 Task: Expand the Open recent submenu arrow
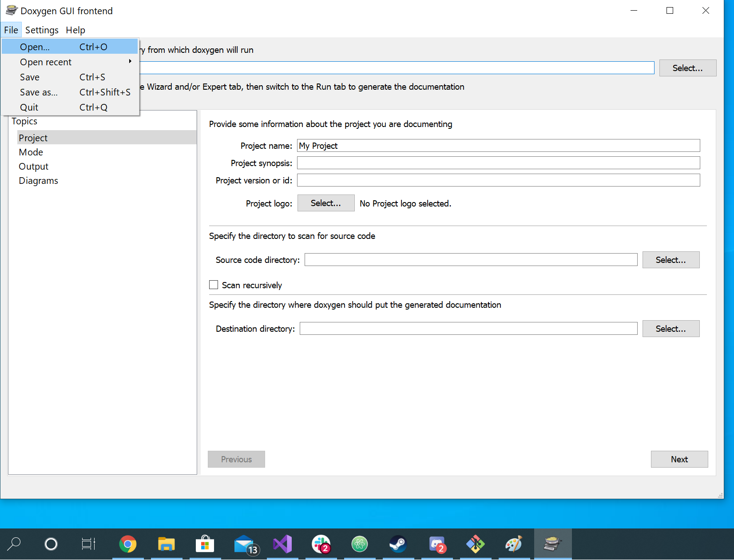pos(130,61)
